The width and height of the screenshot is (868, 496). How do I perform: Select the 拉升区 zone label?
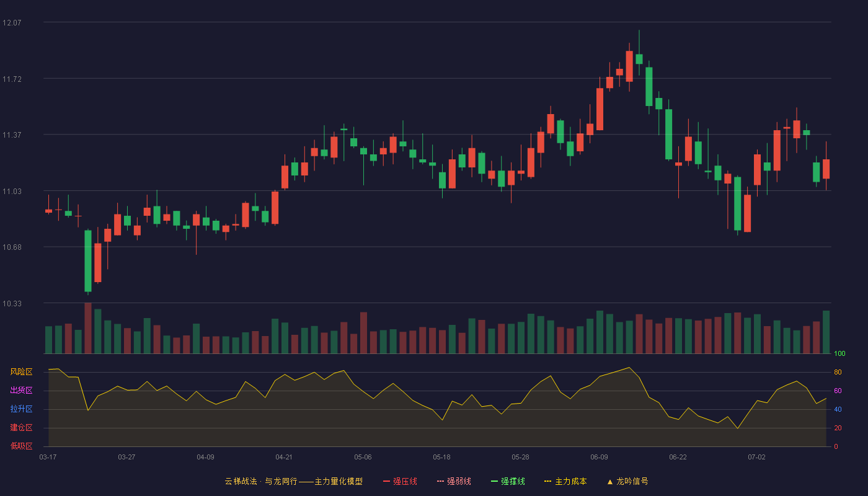click(x=21, y=409)
